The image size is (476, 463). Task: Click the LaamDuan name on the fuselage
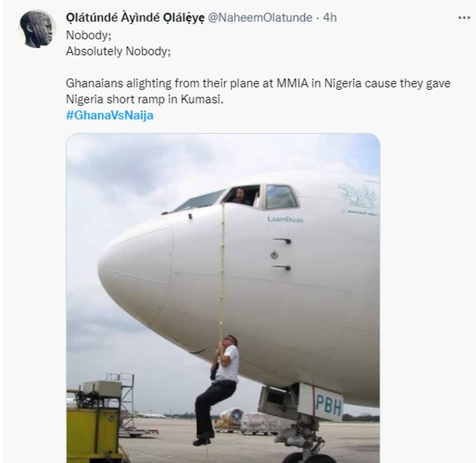tap(286, 219)
